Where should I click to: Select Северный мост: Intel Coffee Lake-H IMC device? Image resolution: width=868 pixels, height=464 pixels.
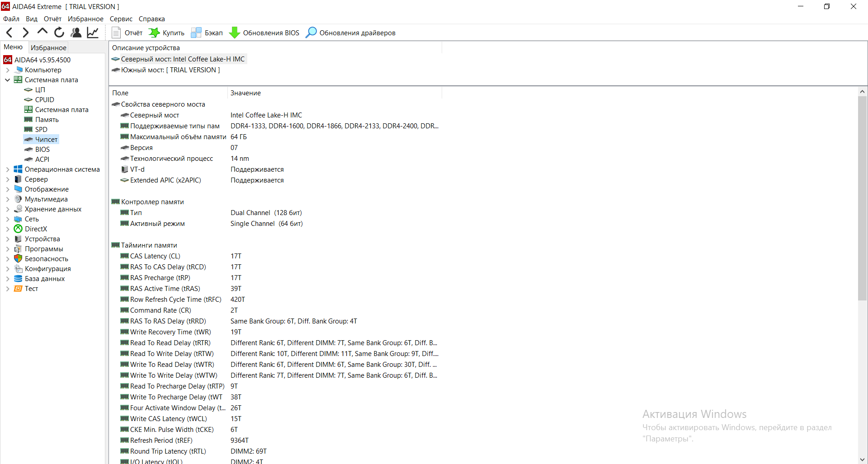pyautogui.click(x=179, y=59)
